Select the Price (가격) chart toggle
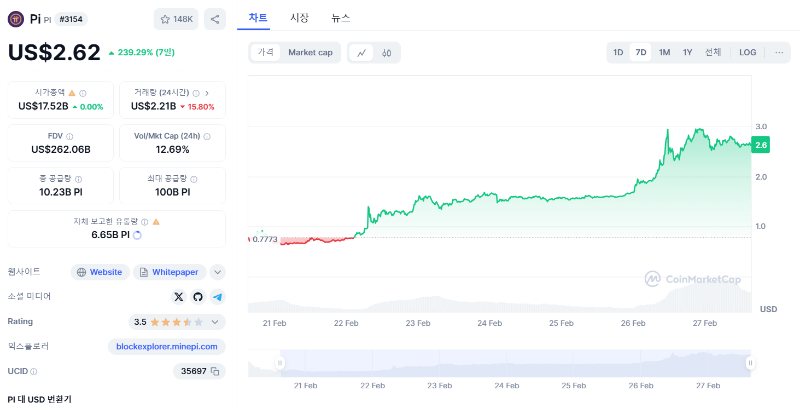Screen dimensions: 800x408 pyautogui.click(x=265, y=53)
